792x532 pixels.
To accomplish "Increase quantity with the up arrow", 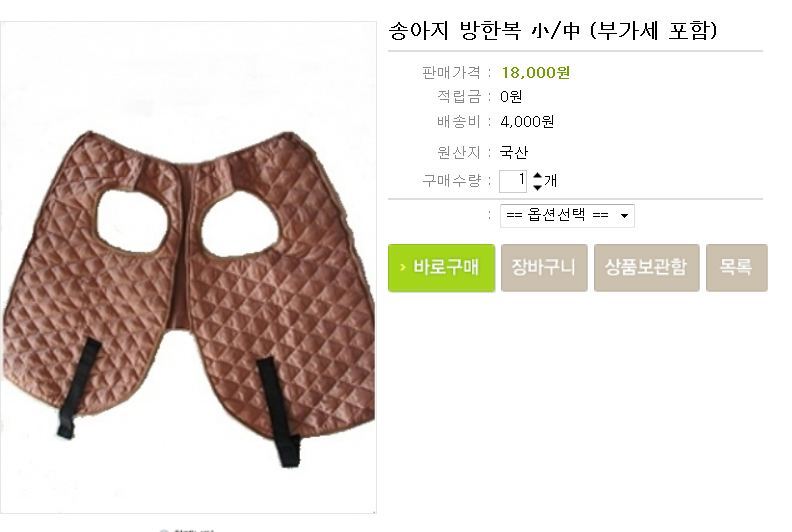I will [x=537, y=175].
